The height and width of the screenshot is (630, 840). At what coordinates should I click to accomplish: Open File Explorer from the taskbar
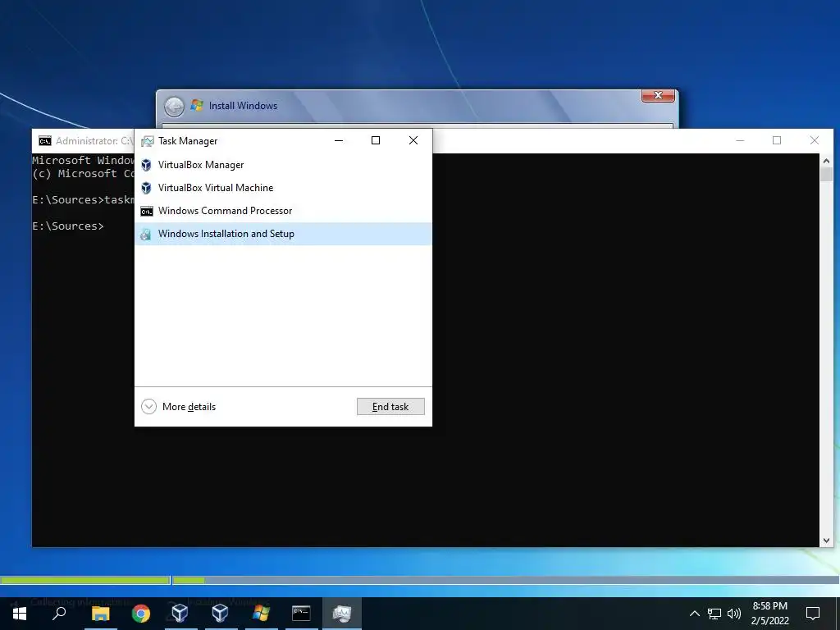[x=100, y=614]
